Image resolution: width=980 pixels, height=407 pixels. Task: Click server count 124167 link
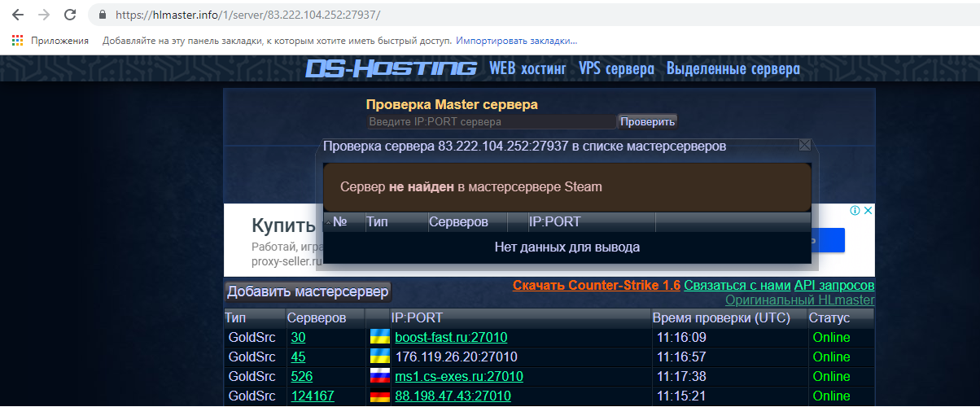coord(313,396)
